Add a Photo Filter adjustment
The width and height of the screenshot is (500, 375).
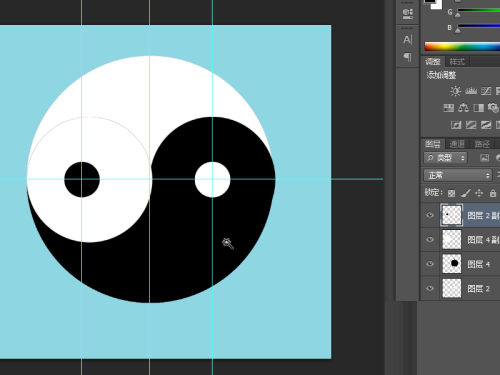click(x=493, y=108)
